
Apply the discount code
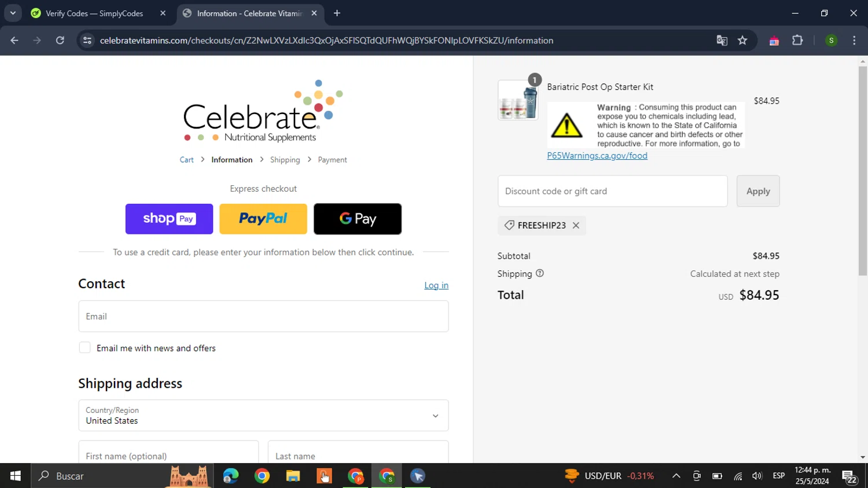click(758, 191)
